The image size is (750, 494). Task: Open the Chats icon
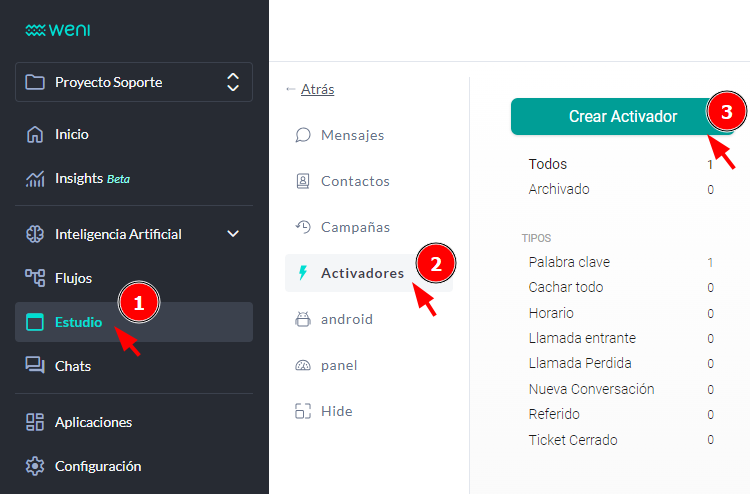35,366
